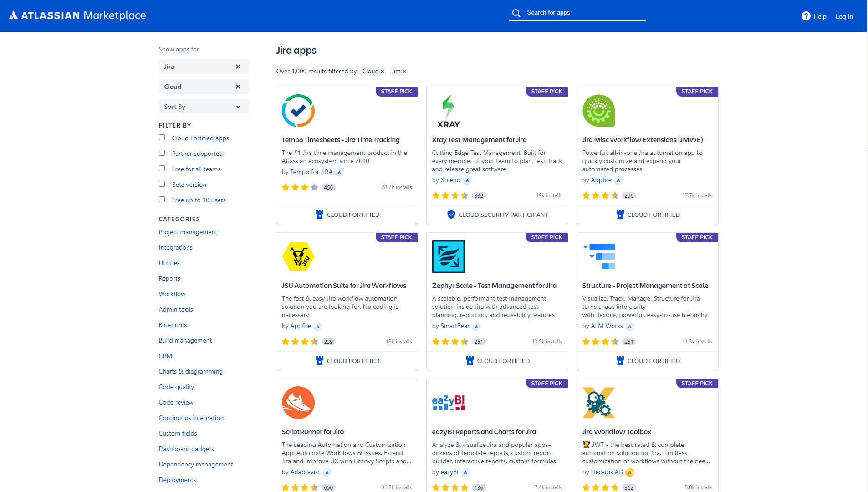The height and width of the screenshot is (492, 868).
Task: Remove the Jira tag in results line
Action: [x=404, y=72]
